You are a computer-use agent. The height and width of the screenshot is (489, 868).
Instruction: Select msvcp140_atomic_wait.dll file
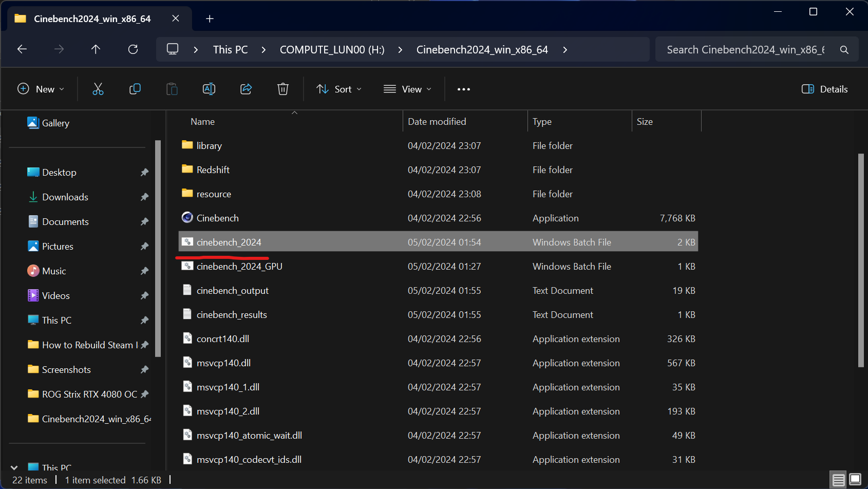tap(438, 435)
